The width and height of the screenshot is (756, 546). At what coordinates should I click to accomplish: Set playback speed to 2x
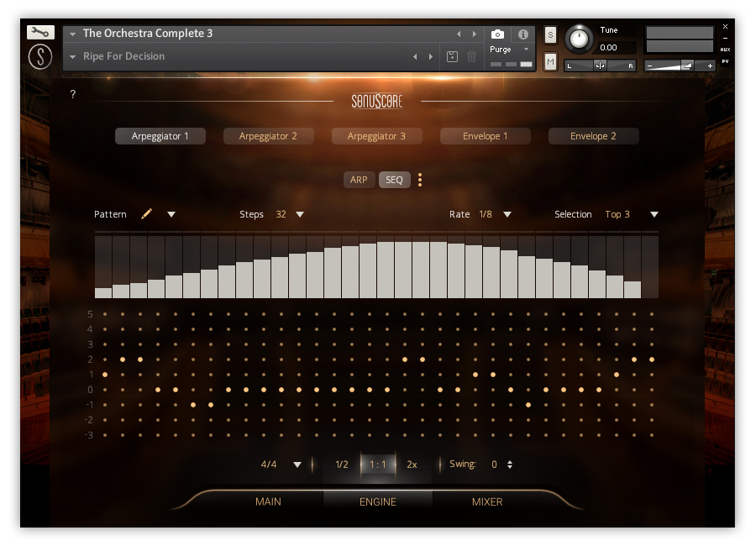point(412,465)
